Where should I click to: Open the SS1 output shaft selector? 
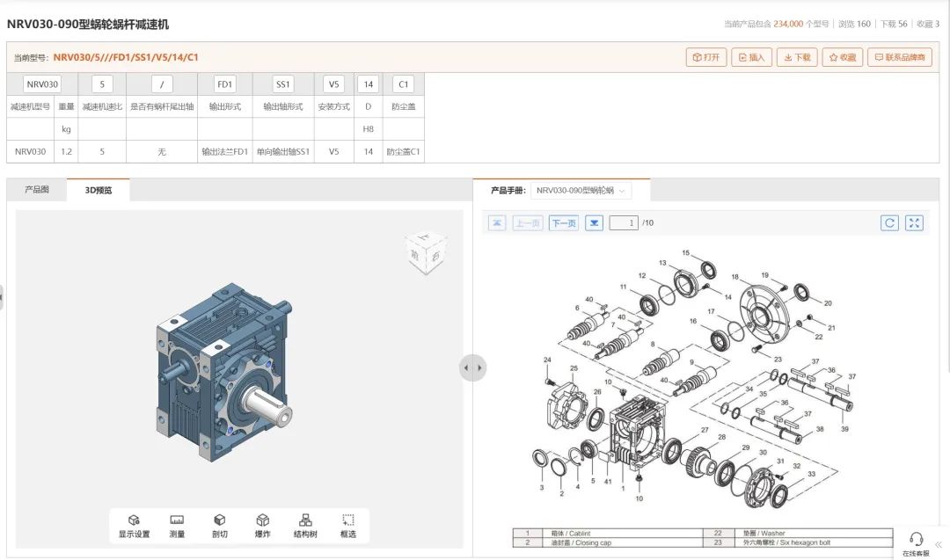click(x=283, y=84)
